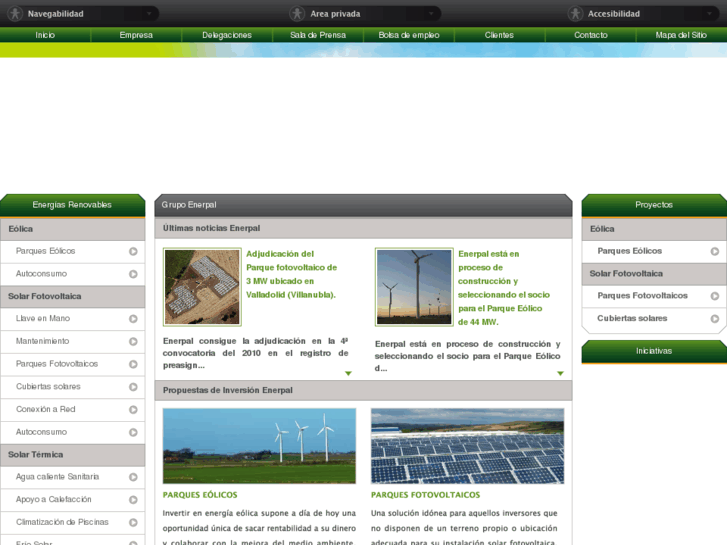The width and height of the screenshot is (727, 545).
Task: Click arrow icon beside Mantenimiento
Action: 133,342
